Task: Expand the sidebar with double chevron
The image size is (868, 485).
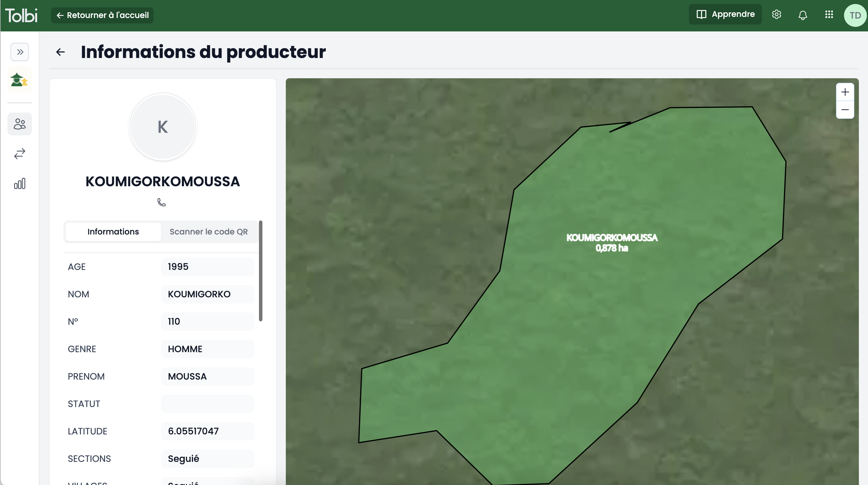Action: click(x=20, y=52)
